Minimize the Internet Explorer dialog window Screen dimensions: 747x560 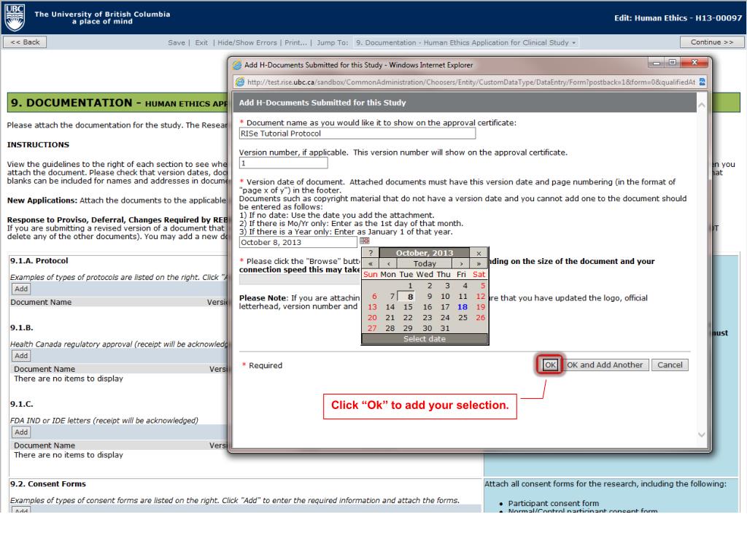[x=656, y=63]
